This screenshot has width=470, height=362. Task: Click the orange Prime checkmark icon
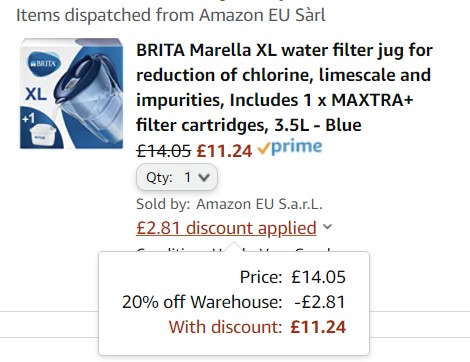click(263, 149)
